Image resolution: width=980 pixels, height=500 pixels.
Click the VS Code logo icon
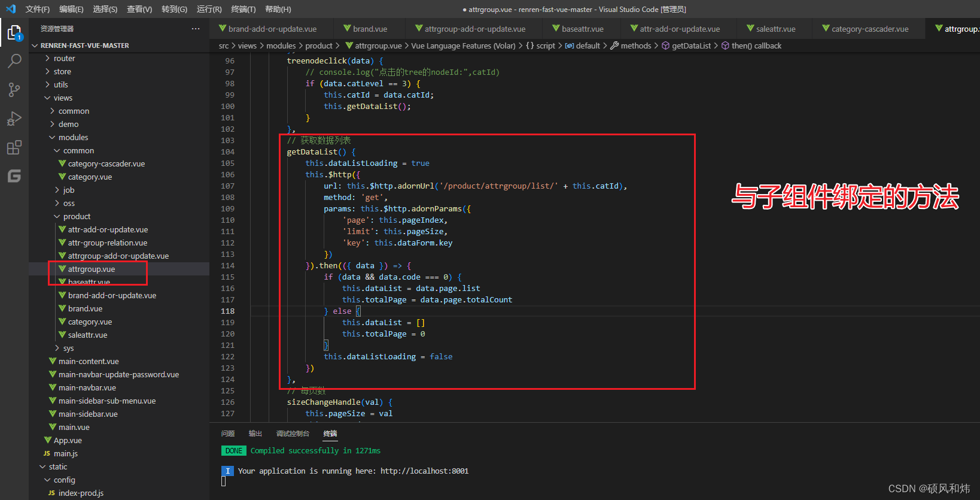point(10,9)
